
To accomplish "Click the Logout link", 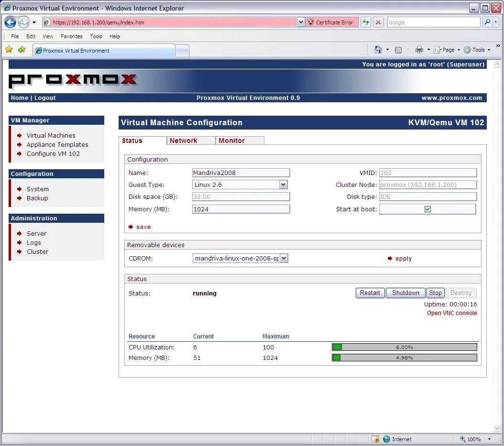I will (45, 98).
